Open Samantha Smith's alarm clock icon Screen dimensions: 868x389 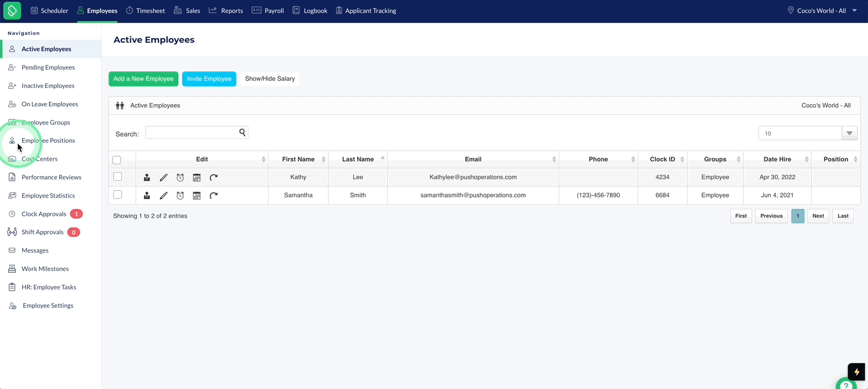180,195
